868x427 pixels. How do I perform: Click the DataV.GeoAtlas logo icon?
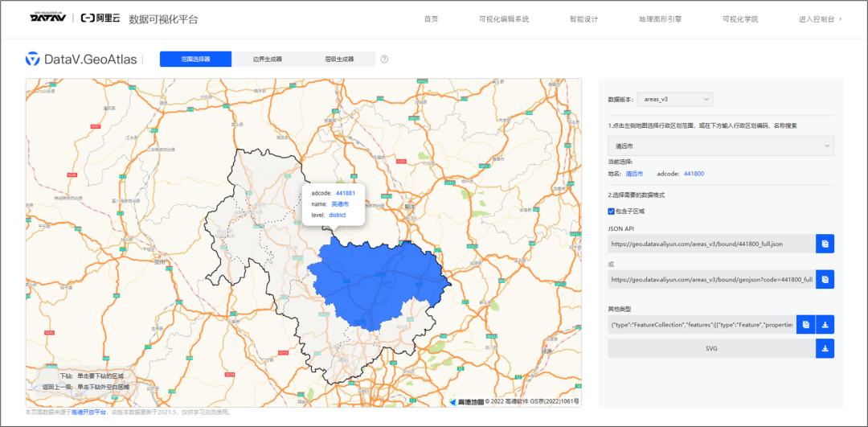pyautogui.click(x=33, y=60)
